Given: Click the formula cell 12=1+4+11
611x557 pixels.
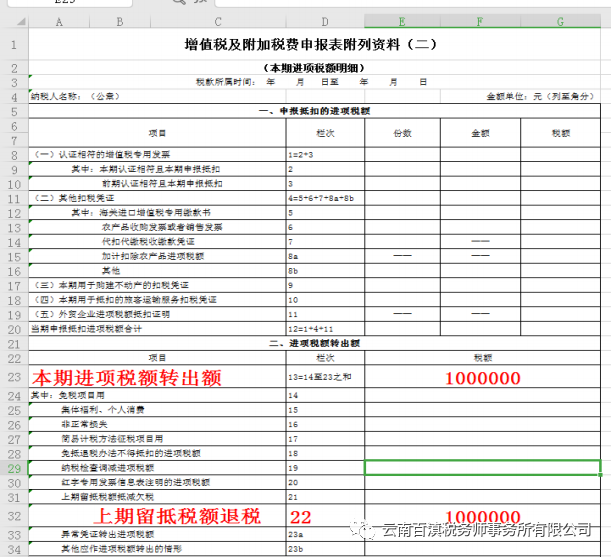Looking at the screenshot, I should [325, 329].
